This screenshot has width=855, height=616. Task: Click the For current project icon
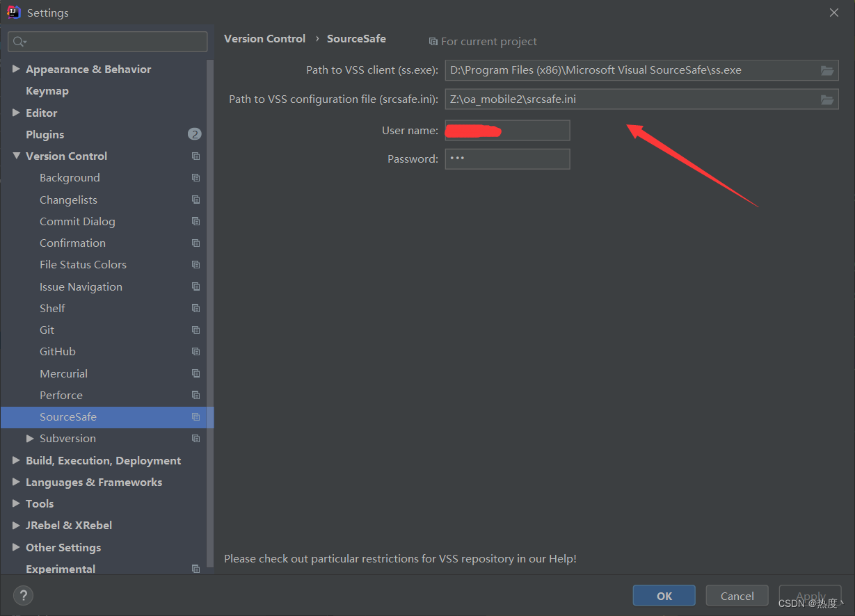tap(433, 41)
